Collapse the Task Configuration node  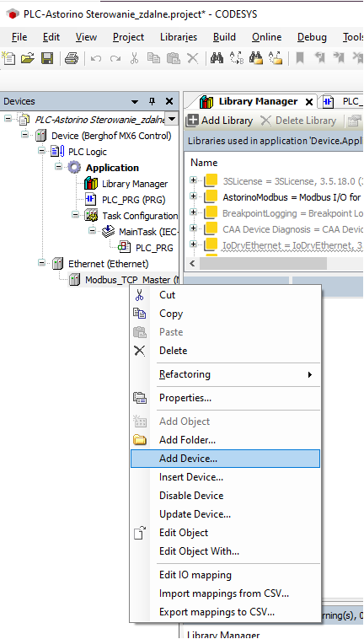point(75,214)
